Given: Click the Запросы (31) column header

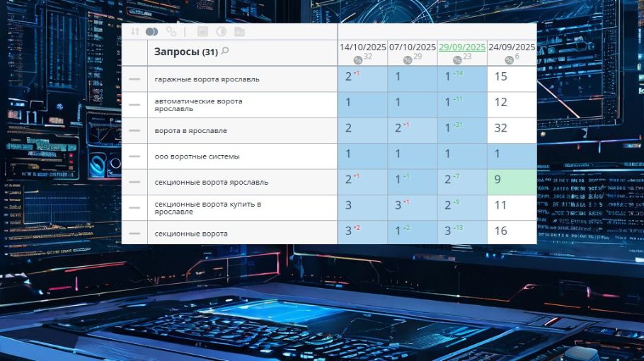Looking at the screenshot, I should 186,52.
